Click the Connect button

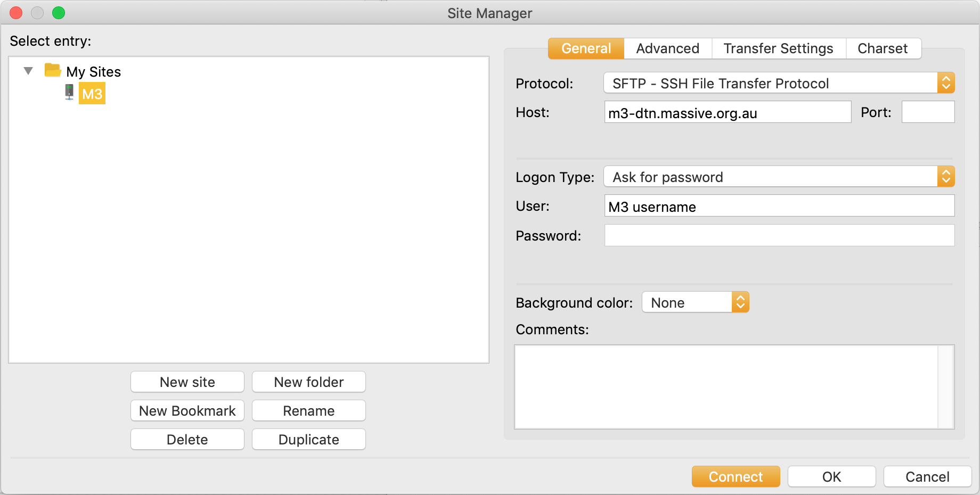coord(736,476)
